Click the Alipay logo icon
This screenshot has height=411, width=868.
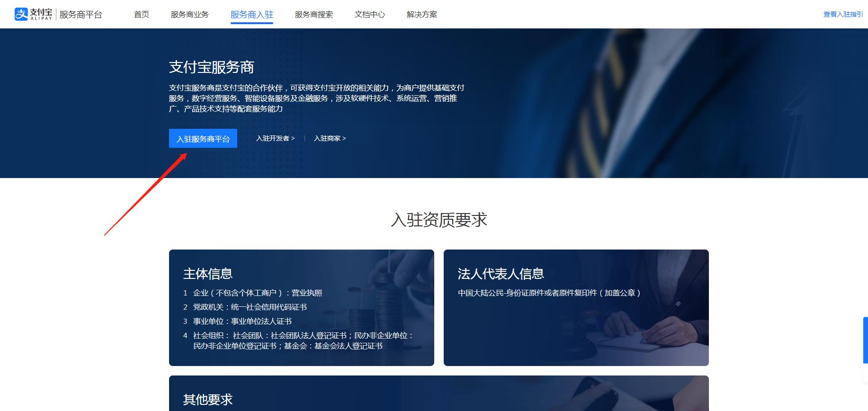click(x=22, y=14)
